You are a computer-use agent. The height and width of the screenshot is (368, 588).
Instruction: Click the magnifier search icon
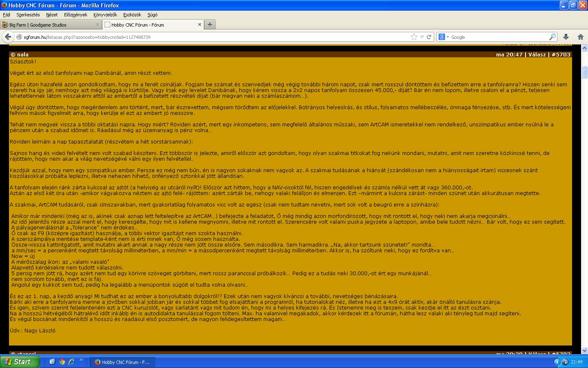click(x=552, y=37)
